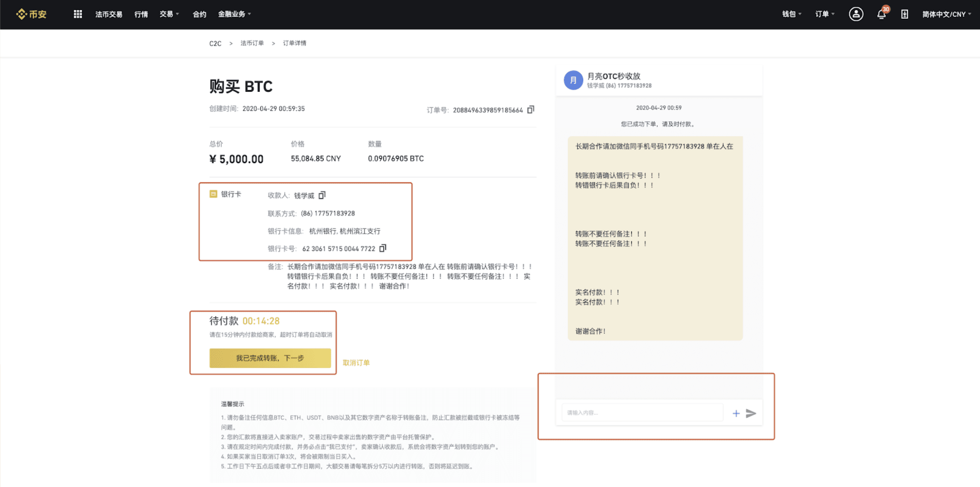Copy the payee name 钱学威
The height and width of the screenshot is (487, 980).
click(x=322, y=195)
